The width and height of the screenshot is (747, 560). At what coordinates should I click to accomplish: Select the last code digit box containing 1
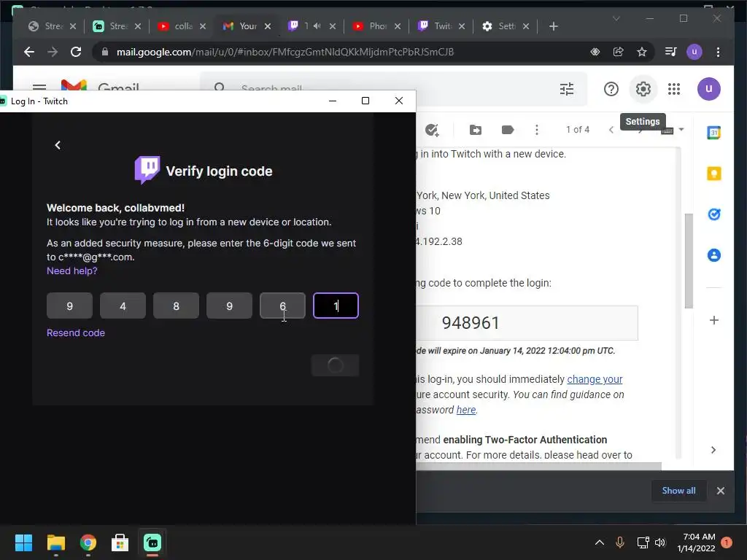336,306
